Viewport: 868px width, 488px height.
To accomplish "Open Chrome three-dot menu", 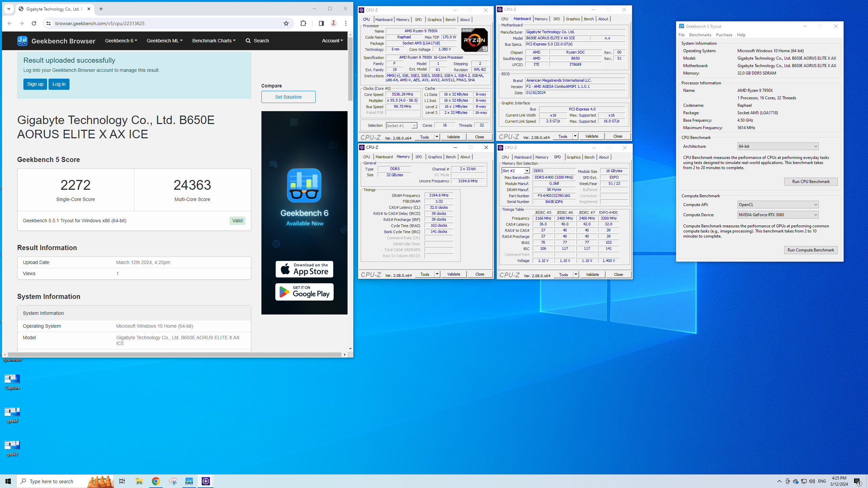I will pos(346,23).
